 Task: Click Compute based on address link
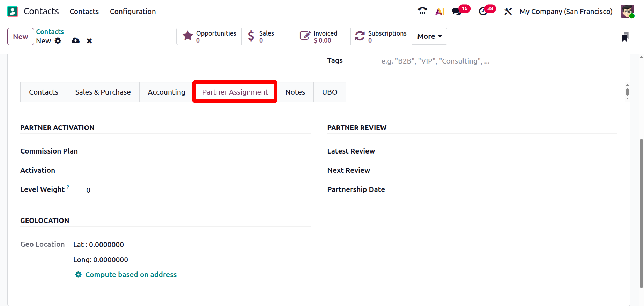[x=131, y=275]
